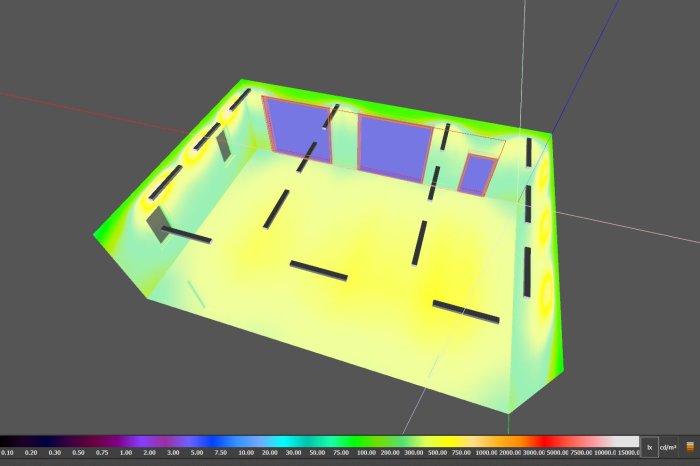This screenshot has width=700, height=466.
Task: Select the 0.10 scale value
Action: 7,453
